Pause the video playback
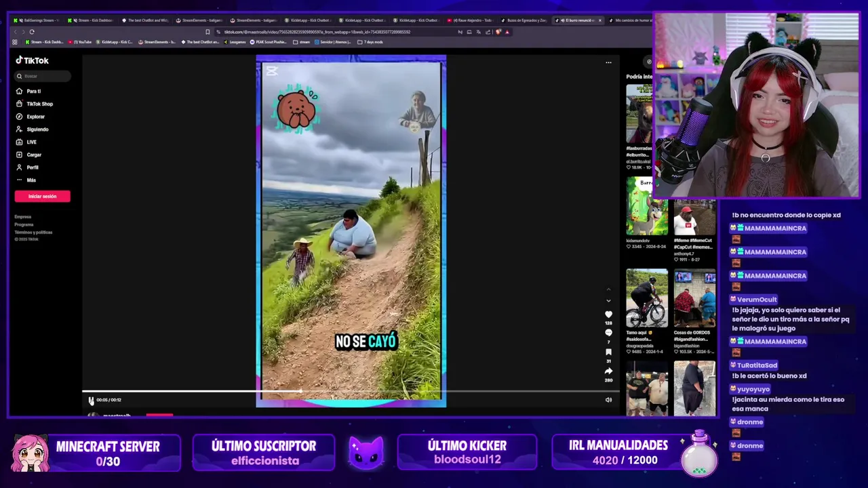The width and height of the screenshot is (868, 488). coord(91,400)
